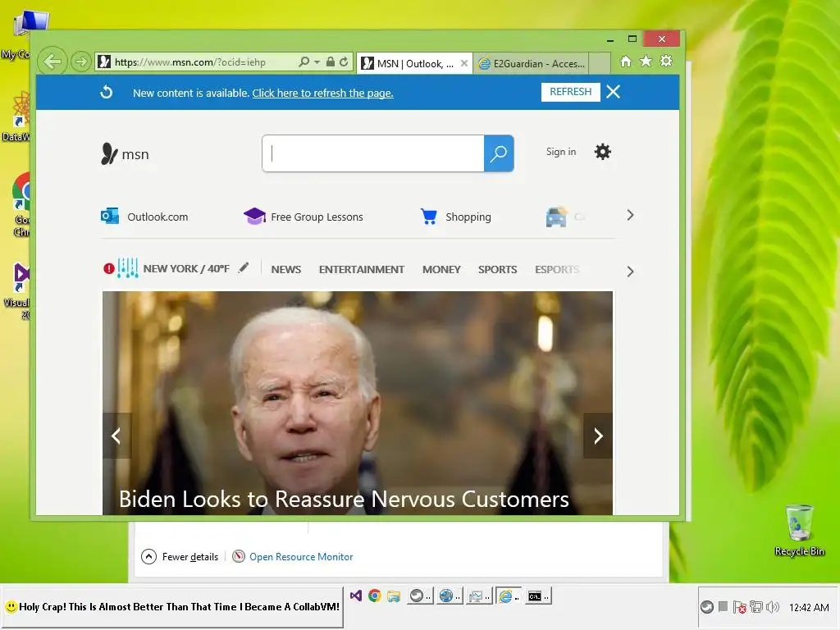The height and width of the screenshot is (630, 840).
Task: Click the Holy Crap taskbar button
Action: (172, 607)
